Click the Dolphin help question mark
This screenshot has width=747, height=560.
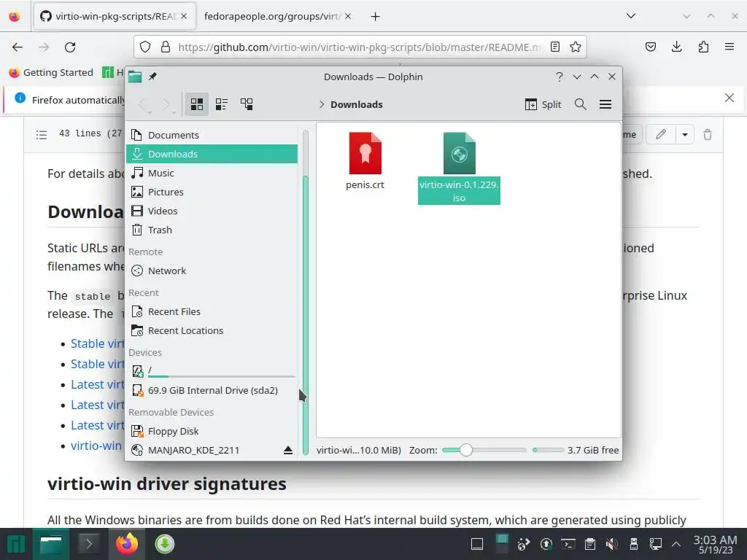coord(560,77)
